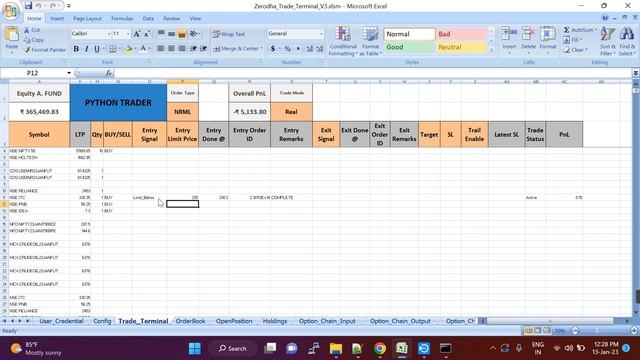This screenshot has width=640, height=360.
Task: Apply the Fill Color bucket
Action: click(129, 49)
